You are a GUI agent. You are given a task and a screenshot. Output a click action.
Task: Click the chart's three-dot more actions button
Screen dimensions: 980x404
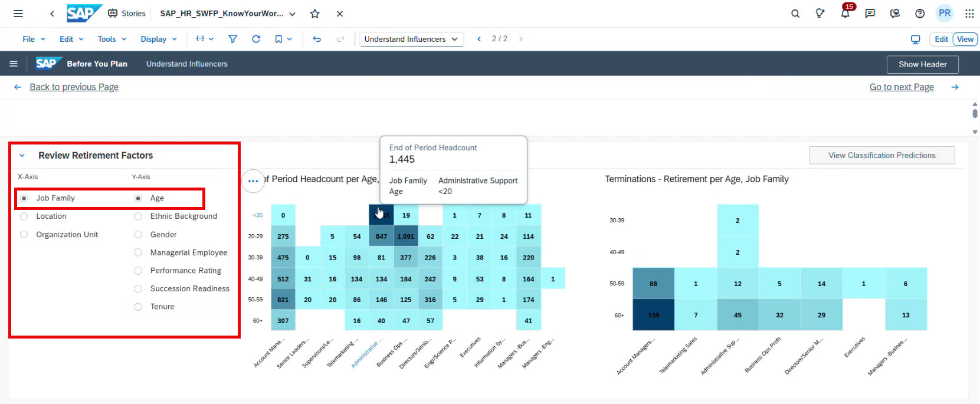pyautogui.click(x=253, y=181)
